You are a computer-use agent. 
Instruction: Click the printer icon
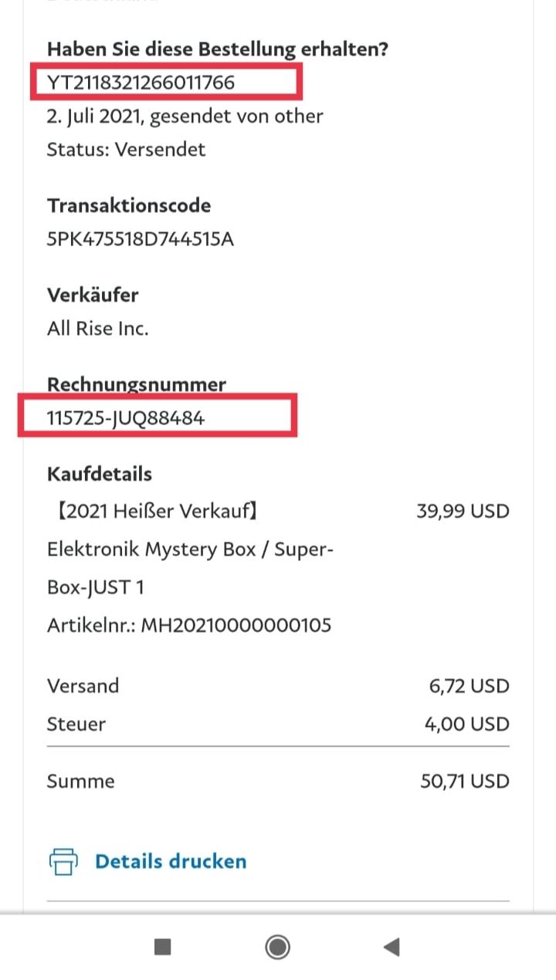click(63, 861)
